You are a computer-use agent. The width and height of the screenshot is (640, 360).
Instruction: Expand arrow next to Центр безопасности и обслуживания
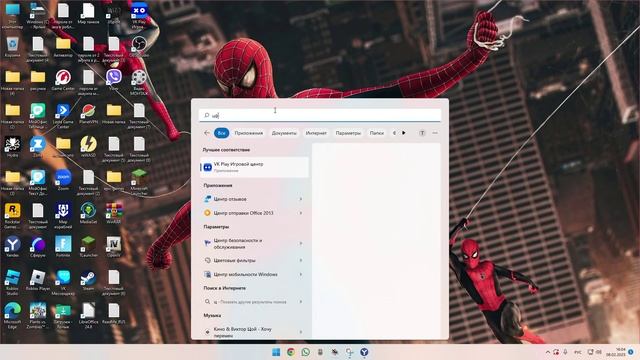tap(301, 244)
